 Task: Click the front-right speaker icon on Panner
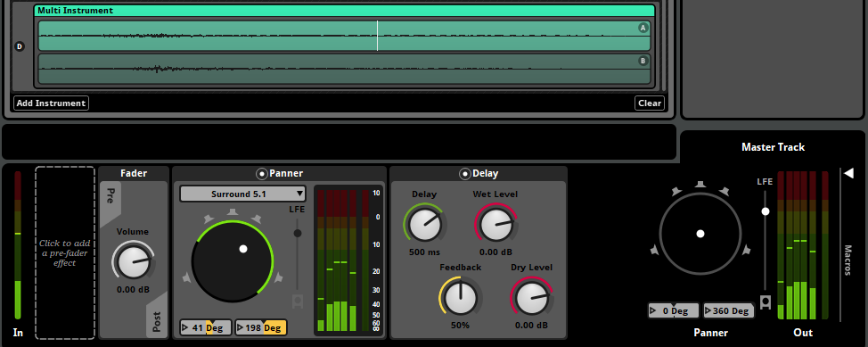tap(257, 219)
